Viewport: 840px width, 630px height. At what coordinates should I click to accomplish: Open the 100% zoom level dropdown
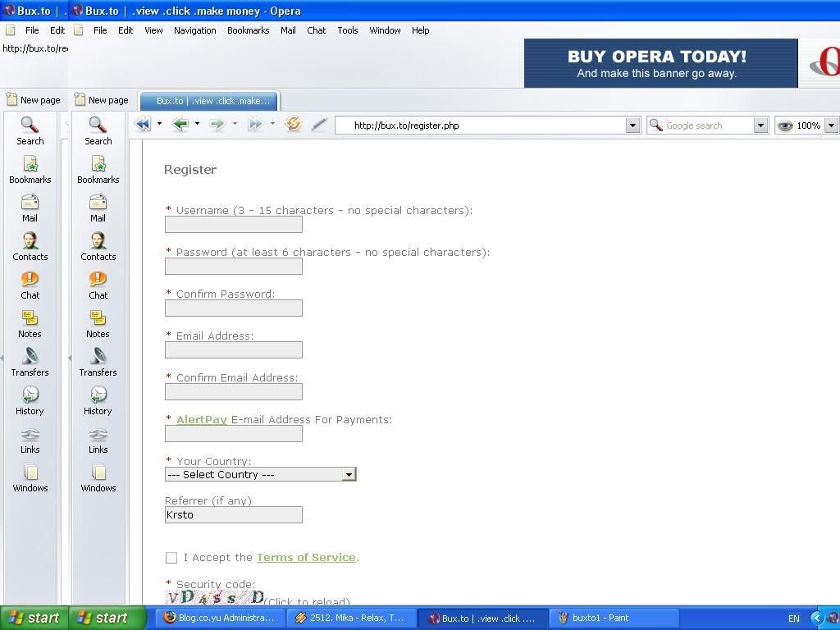click(831, 126)
